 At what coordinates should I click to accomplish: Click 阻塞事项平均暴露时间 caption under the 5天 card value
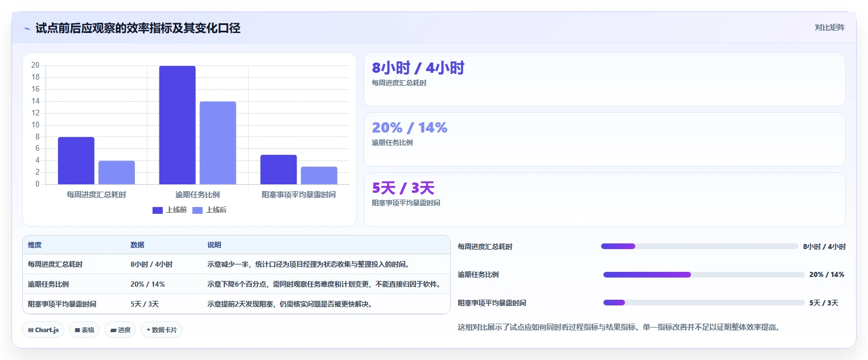pyautogui.click(x=406, y=203)
